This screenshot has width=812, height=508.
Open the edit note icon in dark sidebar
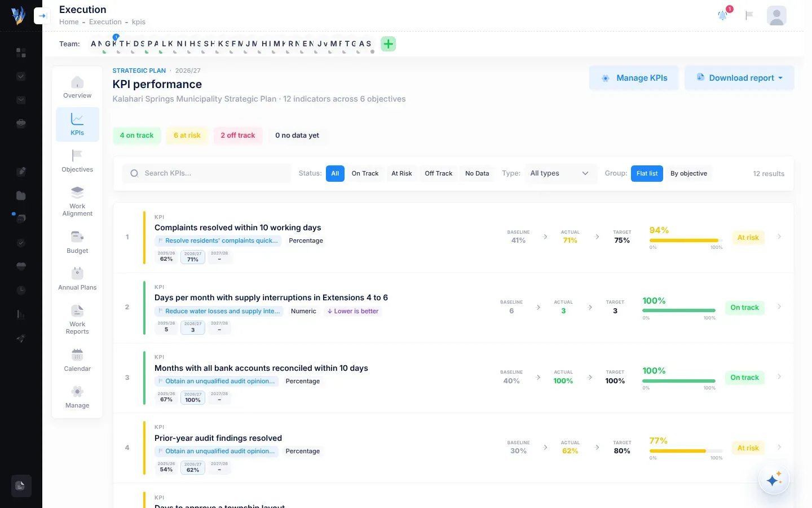coord(21,172)
